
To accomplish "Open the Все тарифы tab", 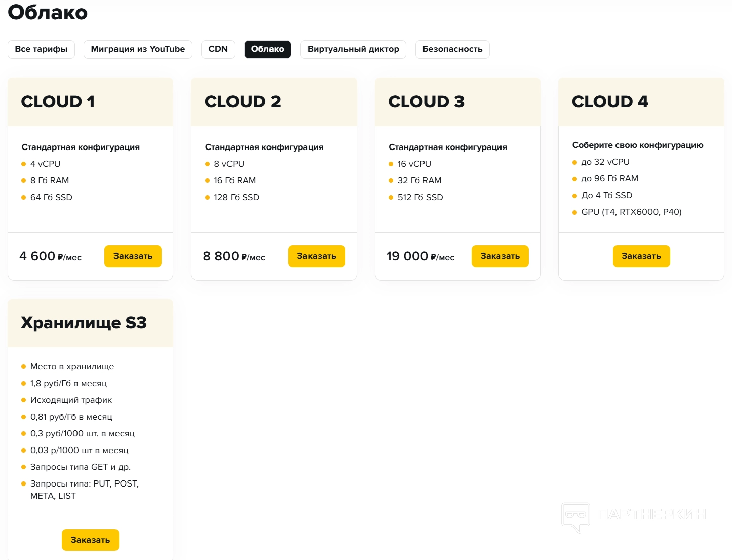I will click(41, 49).
